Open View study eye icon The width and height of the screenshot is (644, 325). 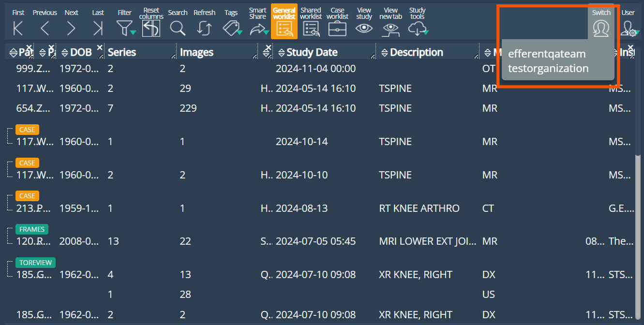coord(364,29)
